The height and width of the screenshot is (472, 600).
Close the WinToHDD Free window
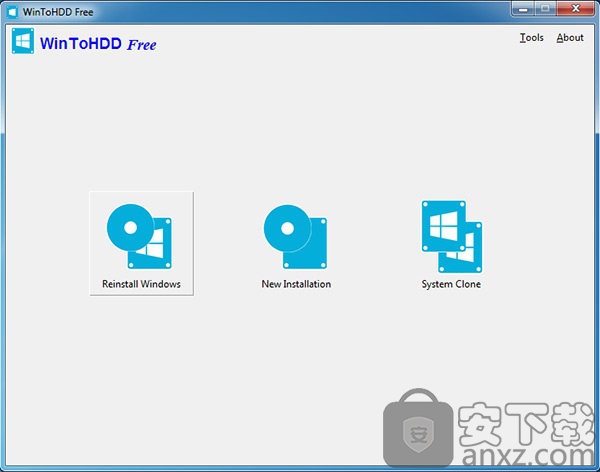575,9
